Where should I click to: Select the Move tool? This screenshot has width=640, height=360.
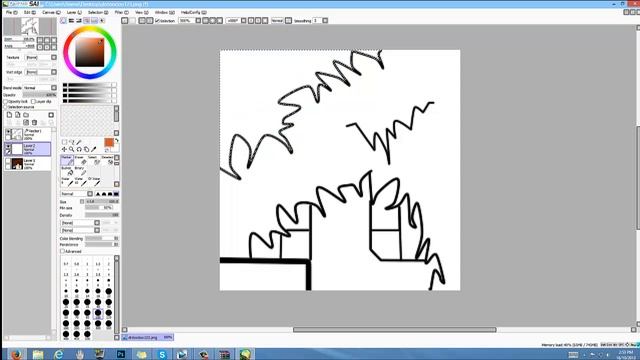point(64,149)
